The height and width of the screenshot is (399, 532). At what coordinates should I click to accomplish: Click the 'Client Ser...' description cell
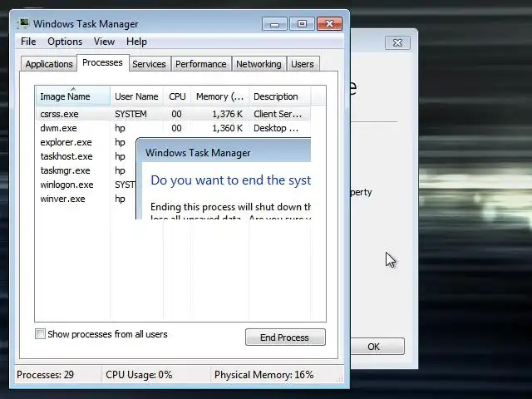(278, 114)
